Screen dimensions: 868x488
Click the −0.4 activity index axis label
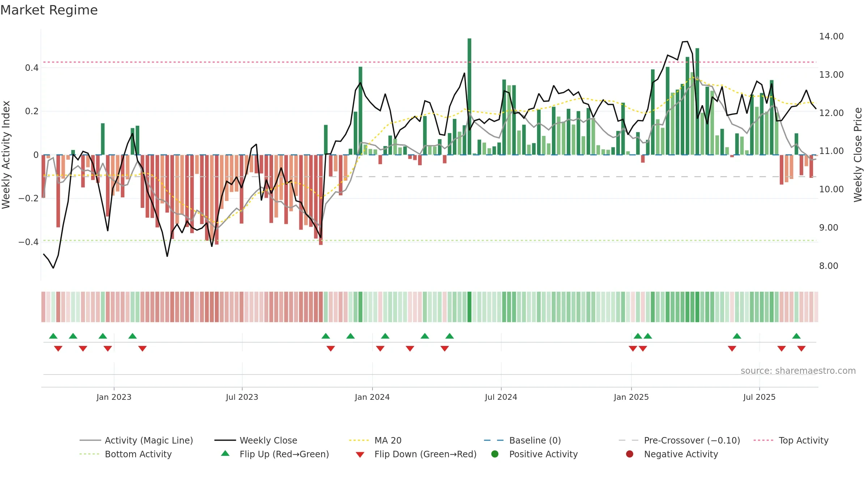click(29, 242)
